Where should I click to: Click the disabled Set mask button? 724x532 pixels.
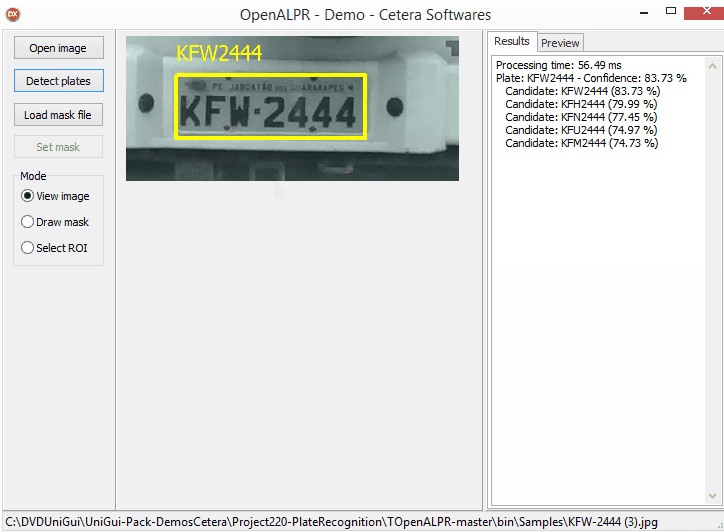pyautogui.click(x=58, y=147)
